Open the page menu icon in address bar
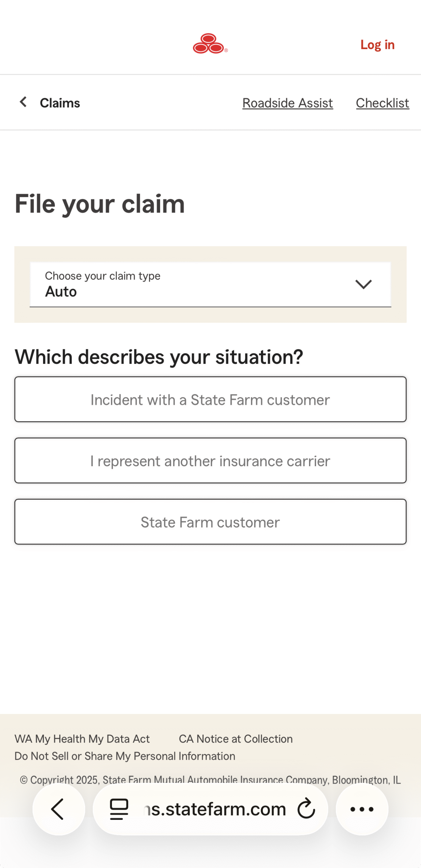 click(x=119, y=809)
